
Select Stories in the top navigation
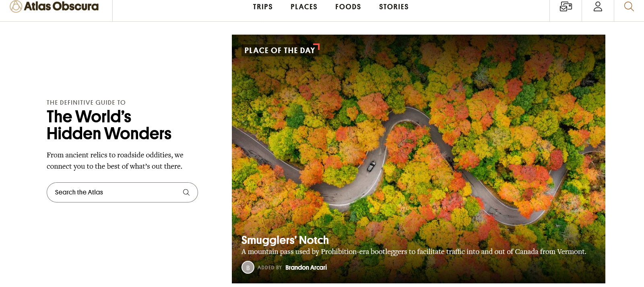coord(393,7)
